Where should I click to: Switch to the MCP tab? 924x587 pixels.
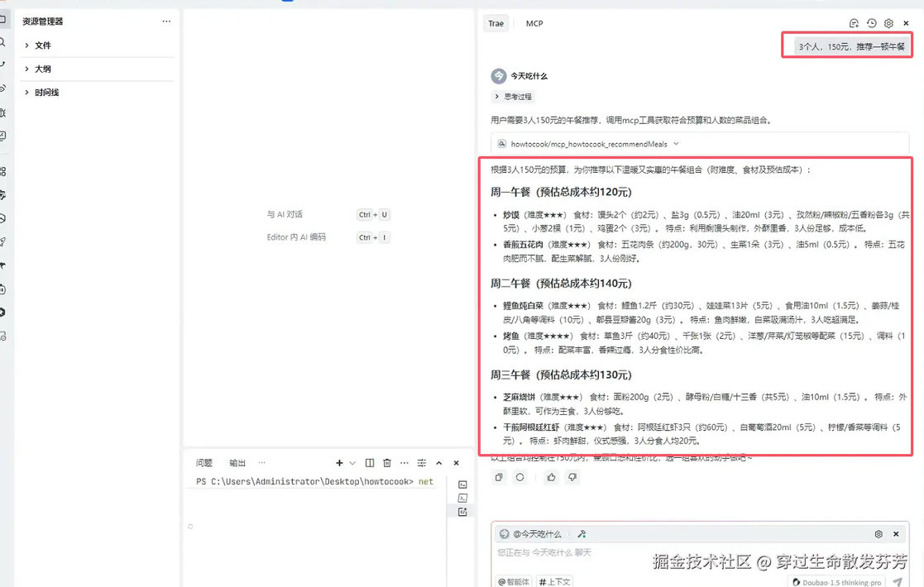tap(534, 23)
